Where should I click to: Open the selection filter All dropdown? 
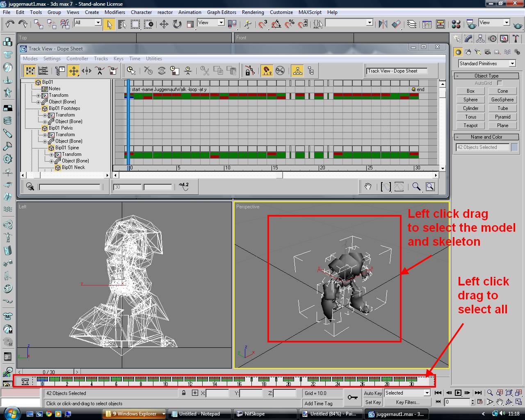[88, 23]
